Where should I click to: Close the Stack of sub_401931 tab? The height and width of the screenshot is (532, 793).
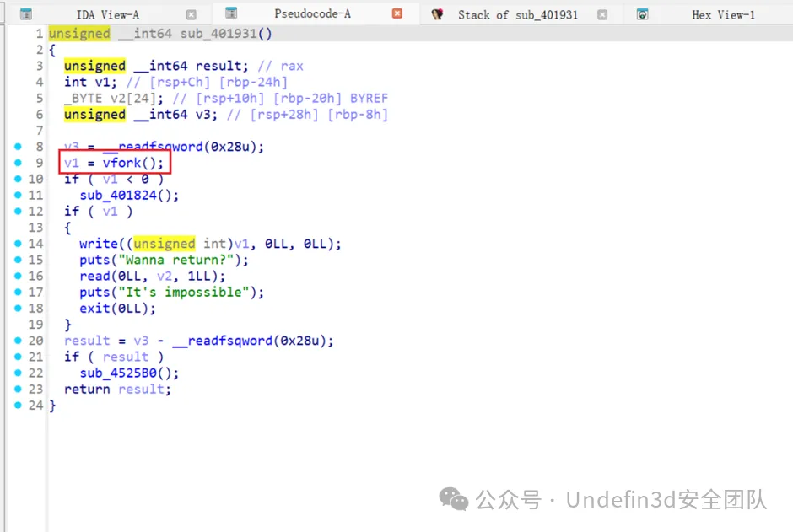tap(602, 14)
